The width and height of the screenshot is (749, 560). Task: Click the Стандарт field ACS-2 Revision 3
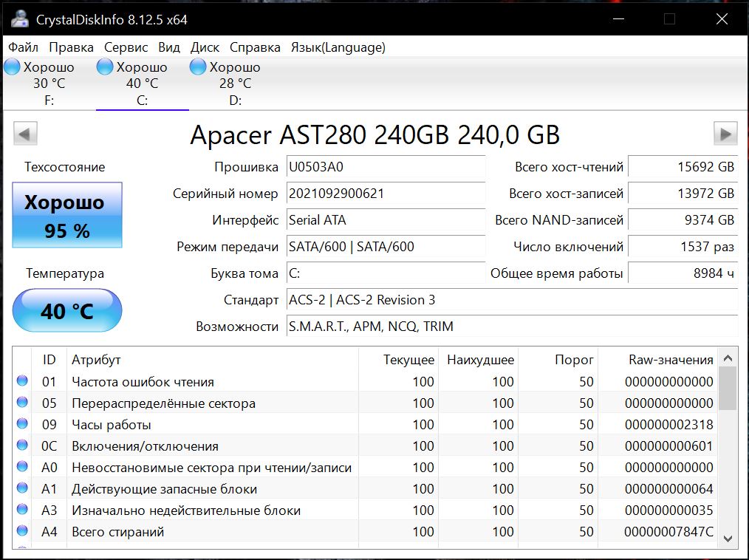512,300
